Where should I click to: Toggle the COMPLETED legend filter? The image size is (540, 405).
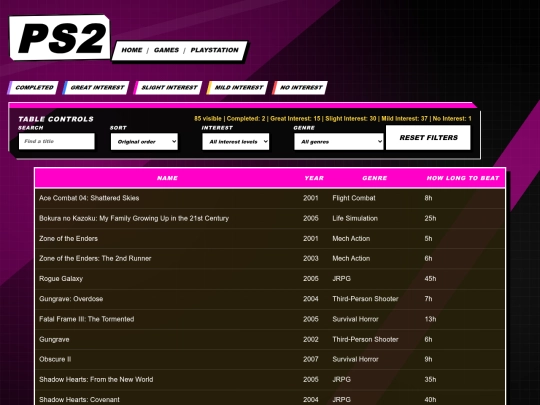33,87
